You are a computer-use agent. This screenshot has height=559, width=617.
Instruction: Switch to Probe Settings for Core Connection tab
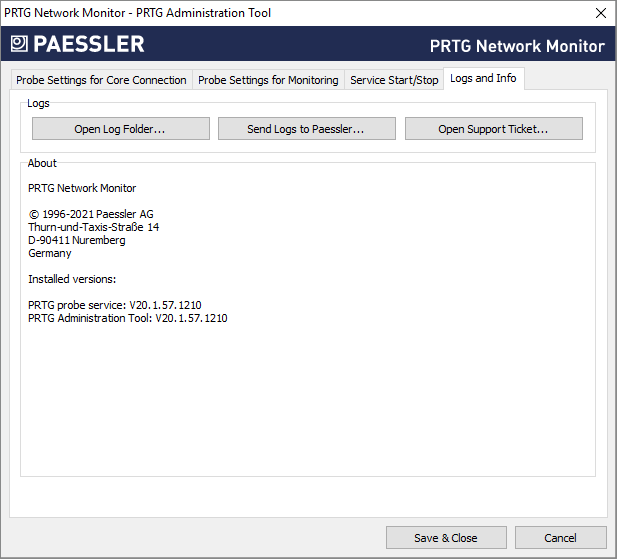(x=101, y=80)
